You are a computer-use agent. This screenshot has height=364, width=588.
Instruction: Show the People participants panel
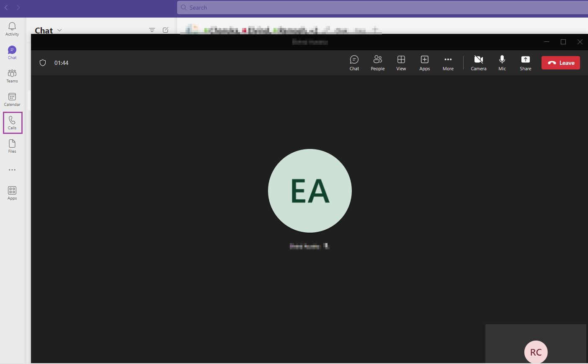coord(378,63)
